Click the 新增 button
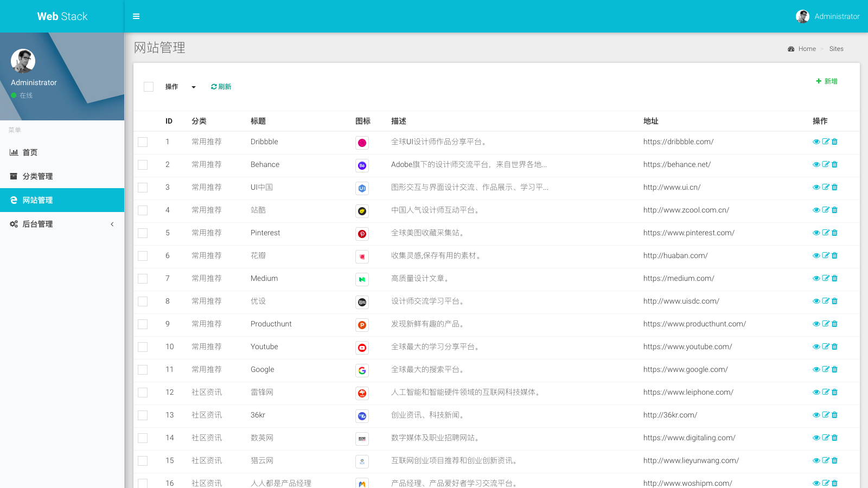Image resolution: width=868 pixels, height=488 pixels. 826,81
